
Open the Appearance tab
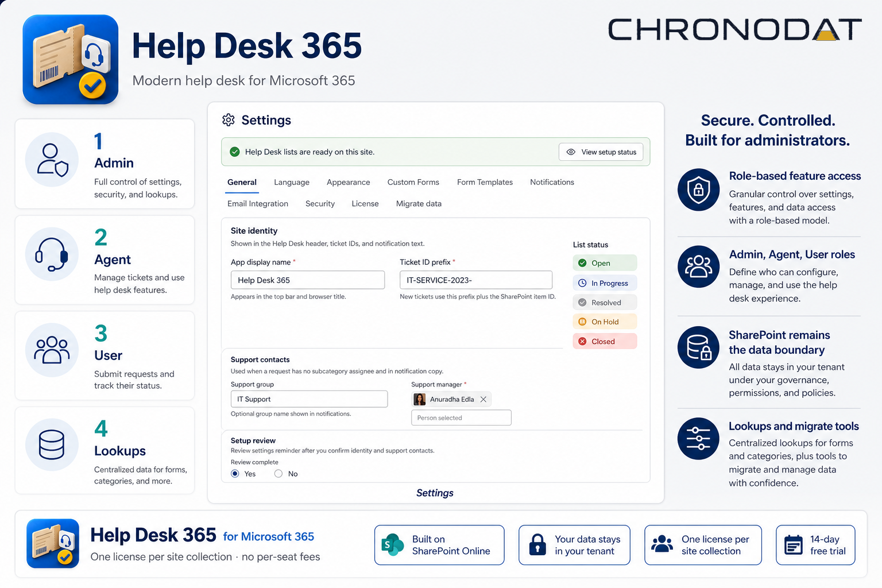349,183
